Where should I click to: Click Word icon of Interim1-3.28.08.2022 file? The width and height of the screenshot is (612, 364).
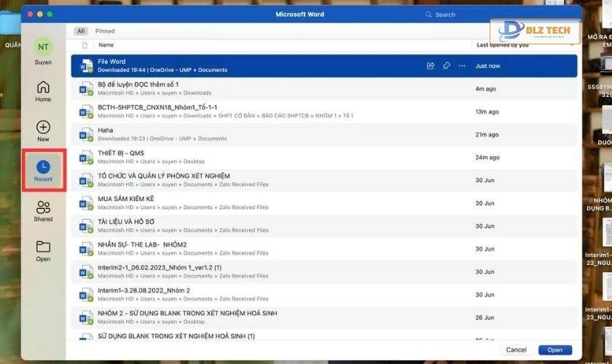click(86, 295)
